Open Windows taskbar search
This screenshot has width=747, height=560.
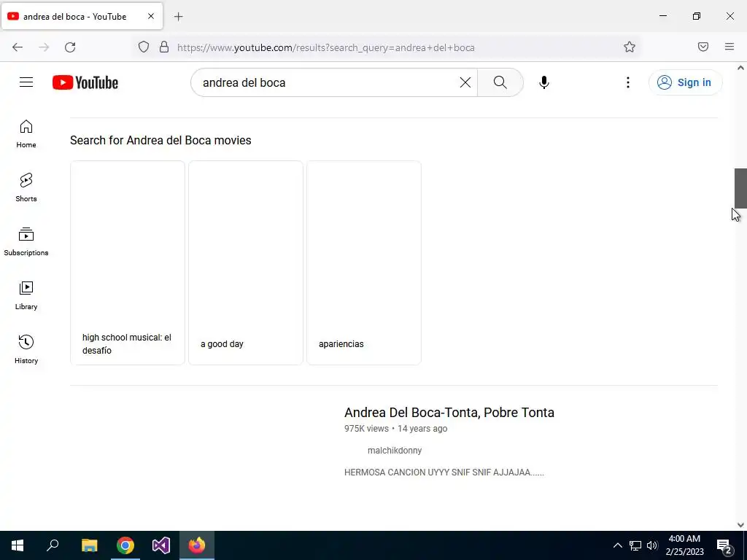(53, 545)
